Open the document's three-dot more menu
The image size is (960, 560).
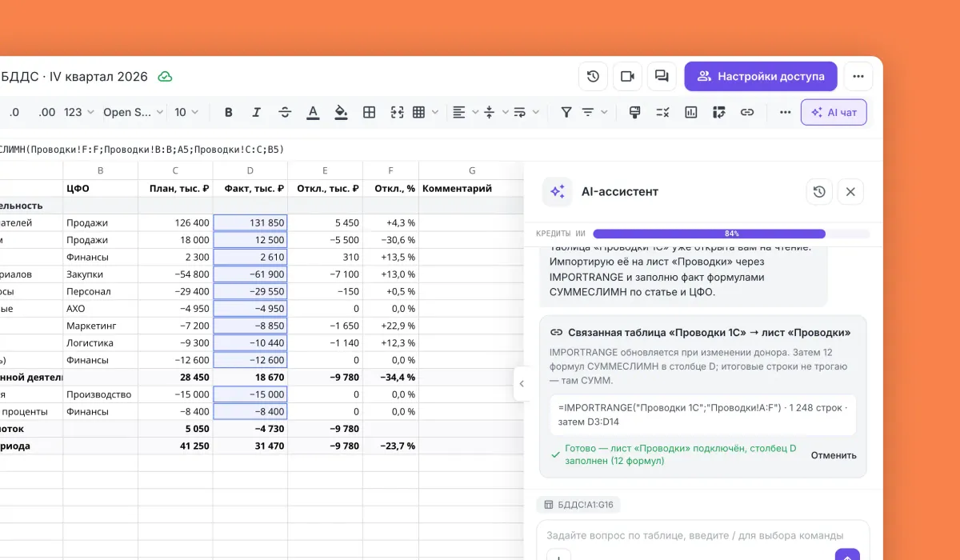click(858, 77)
